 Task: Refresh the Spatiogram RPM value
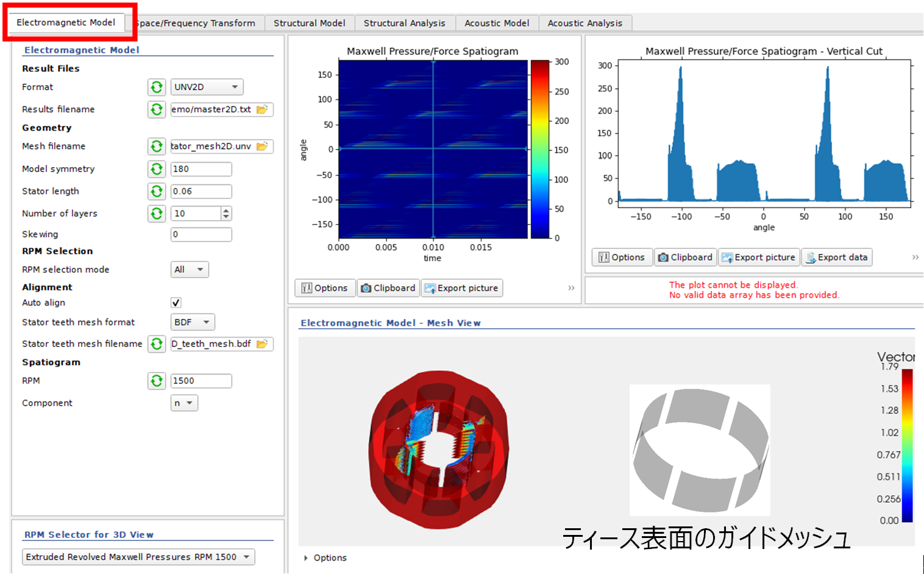(x=157, y=381)
